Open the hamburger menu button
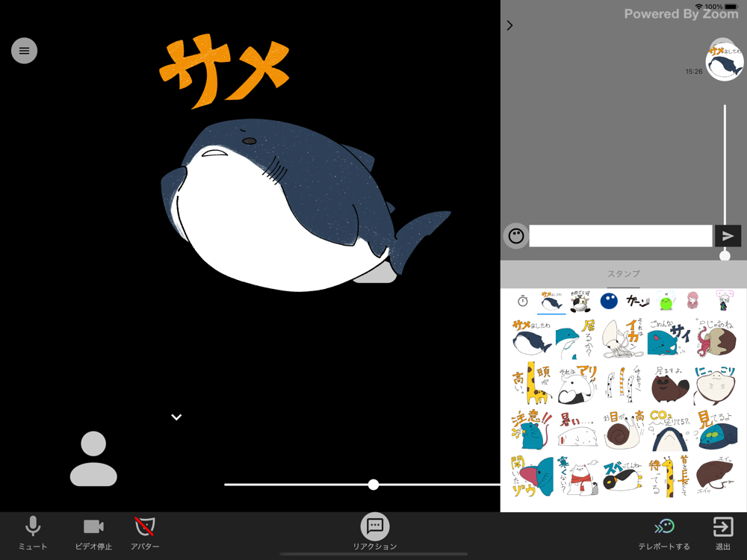The image size is (747, 560). (25, 51)
